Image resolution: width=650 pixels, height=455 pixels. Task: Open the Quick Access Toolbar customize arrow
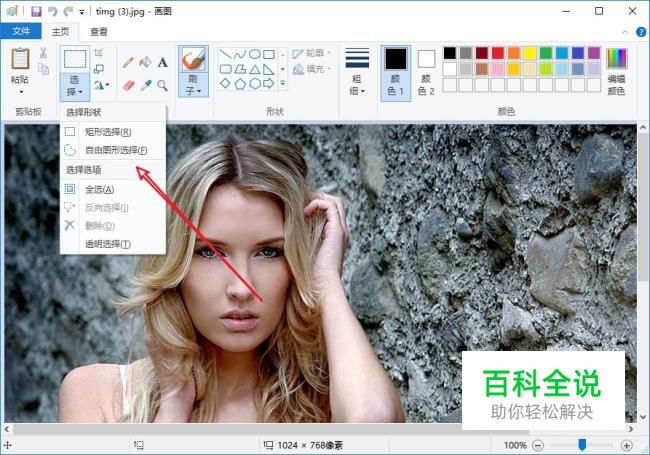click(x=82, y=12)
